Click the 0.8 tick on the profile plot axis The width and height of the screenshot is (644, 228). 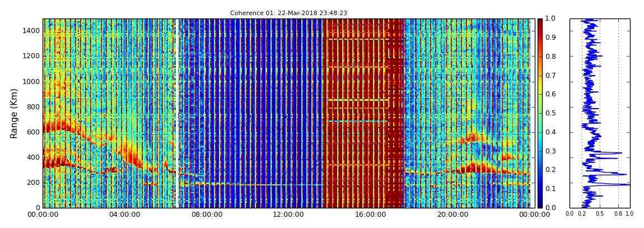point(619,214)
